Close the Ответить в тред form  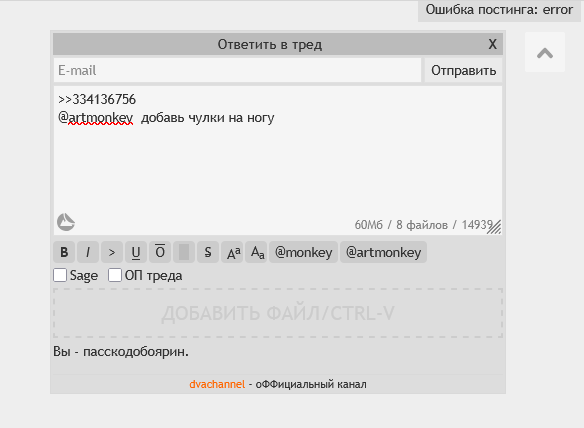pos(492,44)
